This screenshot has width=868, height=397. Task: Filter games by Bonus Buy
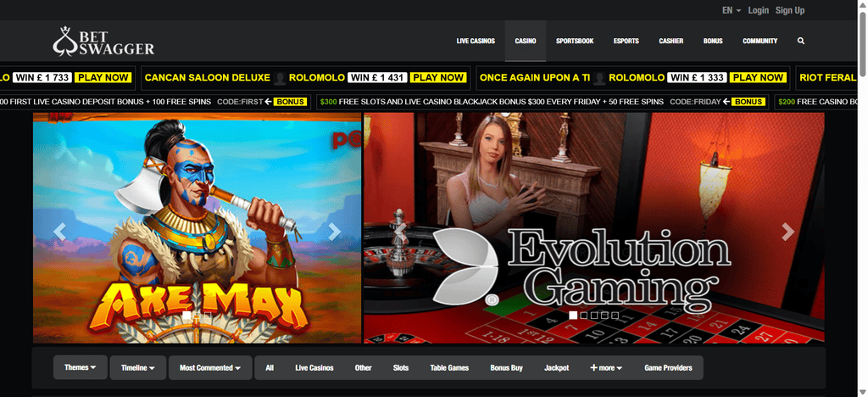coord(507,367)
